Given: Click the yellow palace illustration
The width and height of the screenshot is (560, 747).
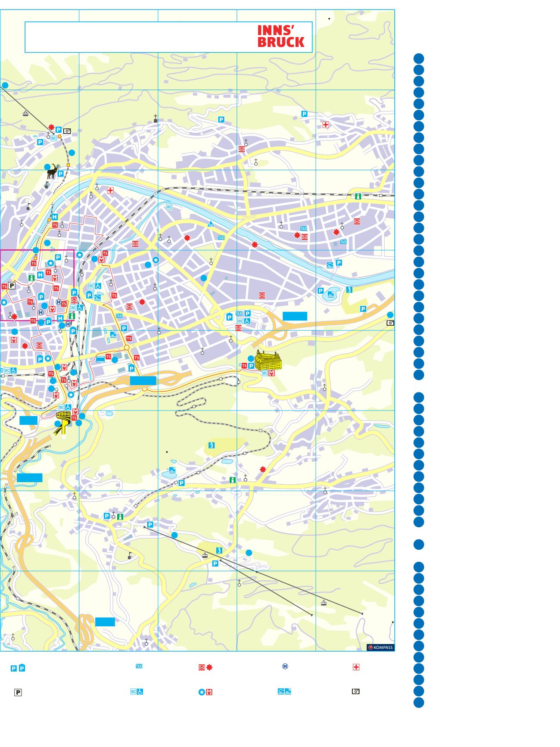Looking at the screenshot, I should click(268, 360).
